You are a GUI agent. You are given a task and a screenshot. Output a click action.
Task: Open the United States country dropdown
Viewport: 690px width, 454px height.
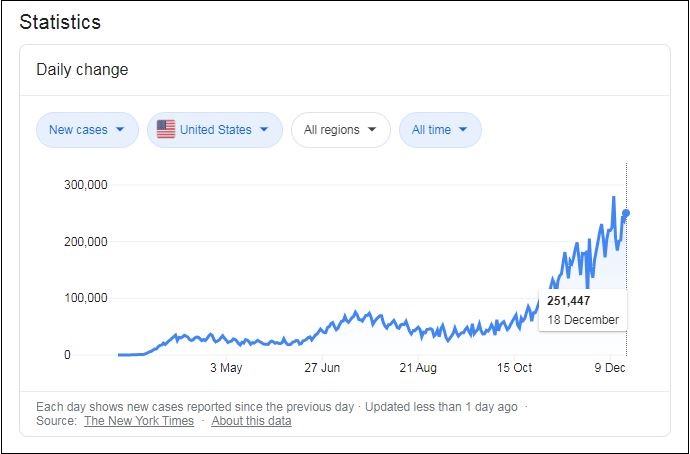point(214,130)
